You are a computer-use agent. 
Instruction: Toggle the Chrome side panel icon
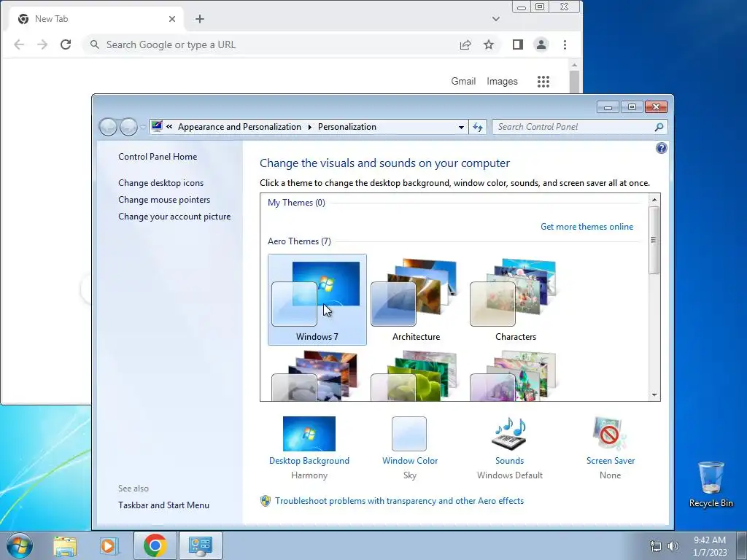tap(518, 44)
